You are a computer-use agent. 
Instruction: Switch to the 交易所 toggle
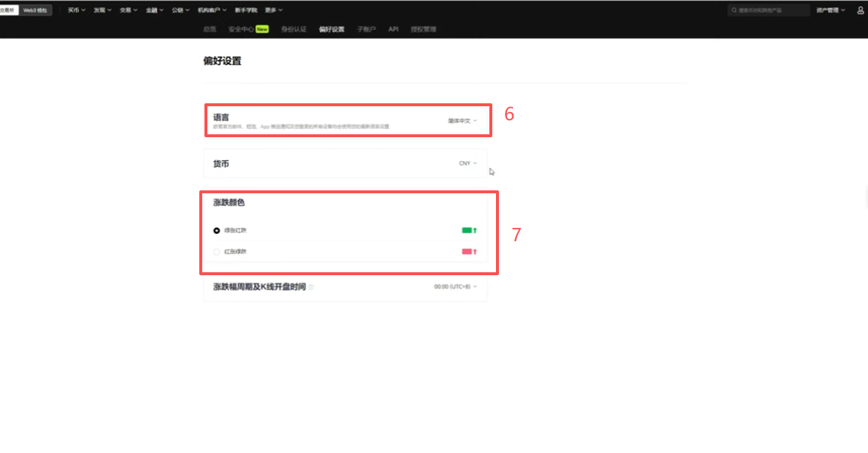click(8, 10)
